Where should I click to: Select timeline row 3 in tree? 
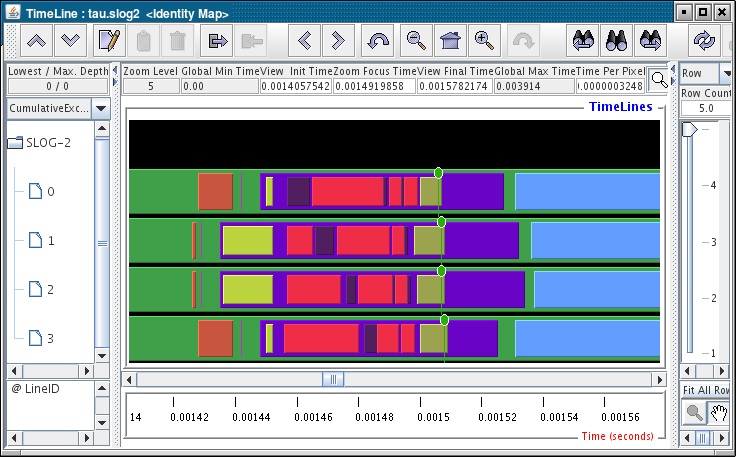41,338
